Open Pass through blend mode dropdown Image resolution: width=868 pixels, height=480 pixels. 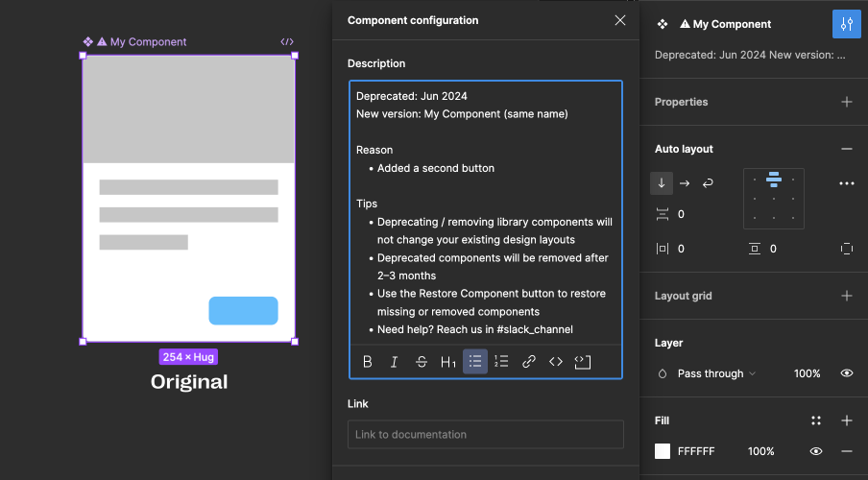click(716, 373)
